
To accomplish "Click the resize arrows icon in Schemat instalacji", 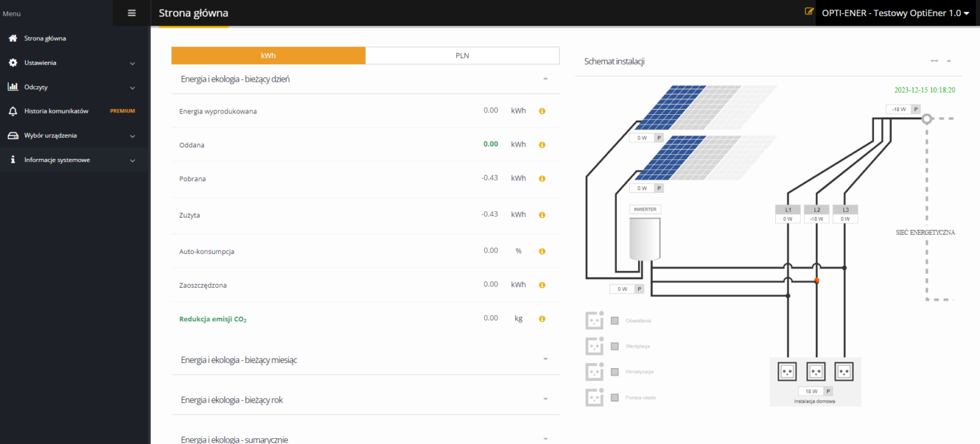I will coord(934,61).
